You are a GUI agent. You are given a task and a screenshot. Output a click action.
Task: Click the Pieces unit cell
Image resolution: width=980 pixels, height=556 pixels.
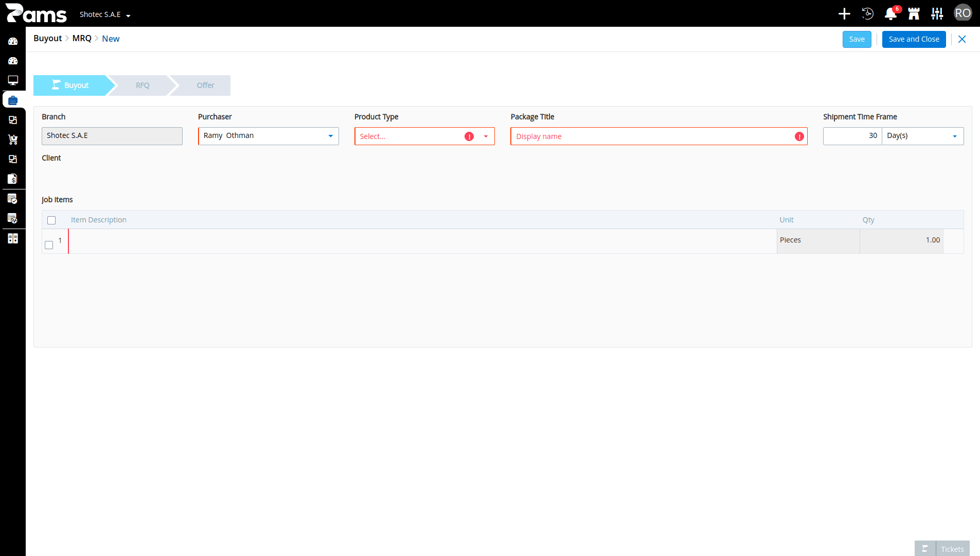point(818,241)
